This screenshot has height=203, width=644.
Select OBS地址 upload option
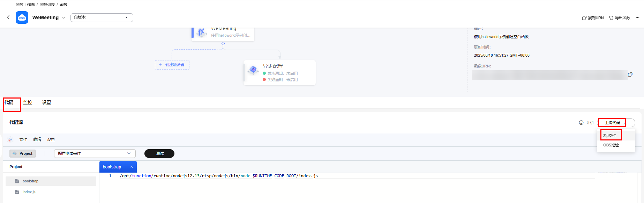611,145
